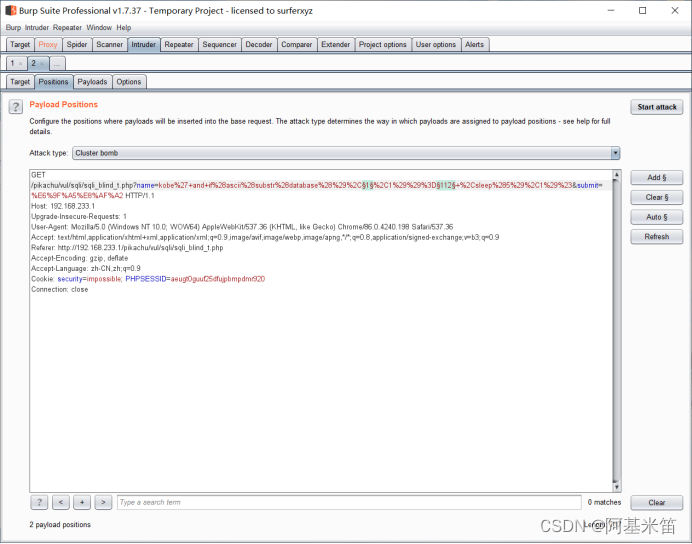Select the top-level Intruder tab
Screen dimensions: 692x544
(x=143, y=45)
